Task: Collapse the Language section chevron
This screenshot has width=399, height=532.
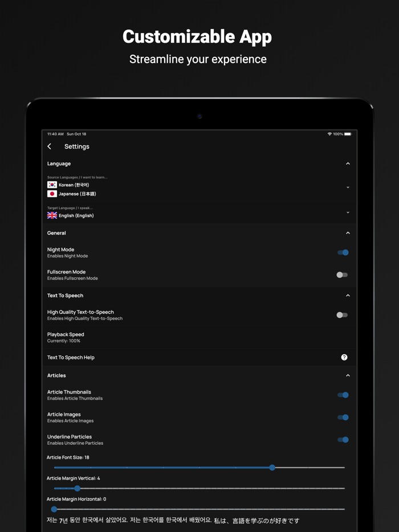Action: click(348, 163)
